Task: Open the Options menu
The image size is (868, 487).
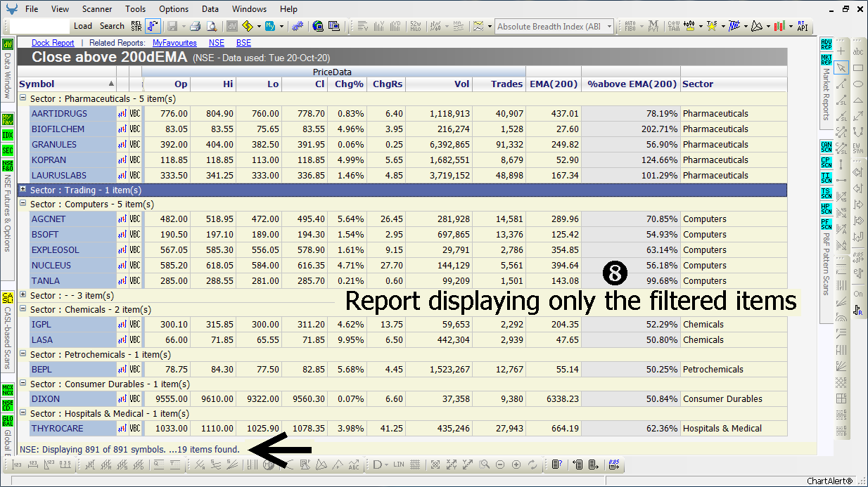Action: (174, 9)
